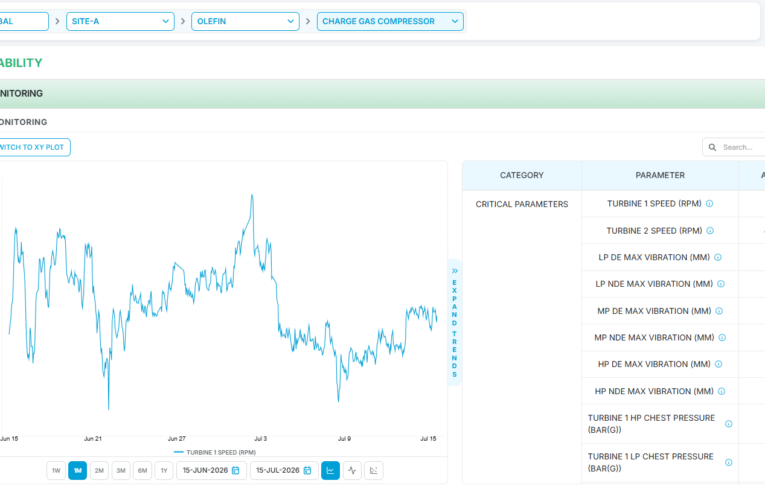Click the Jul 15 axis label
The height and width of the screenshot is (495, 765).
click(428, 438)
